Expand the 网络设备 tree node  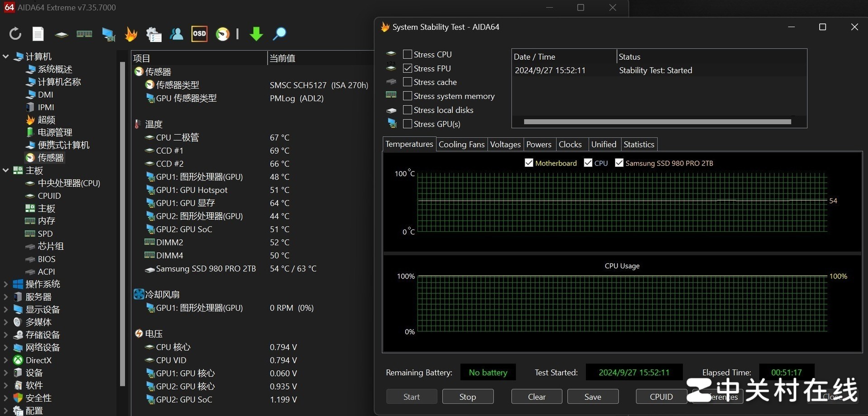(6, 348)
